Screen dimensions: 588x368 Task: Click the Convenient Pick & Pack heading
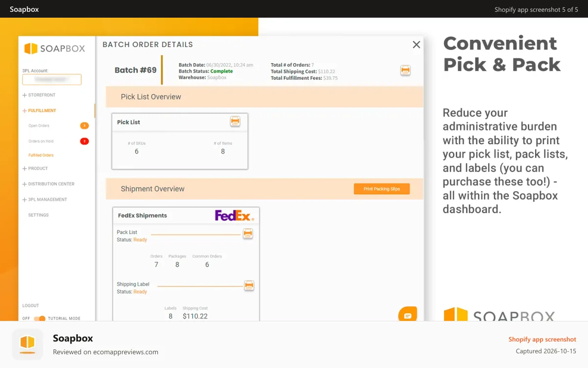coord(502,54)
